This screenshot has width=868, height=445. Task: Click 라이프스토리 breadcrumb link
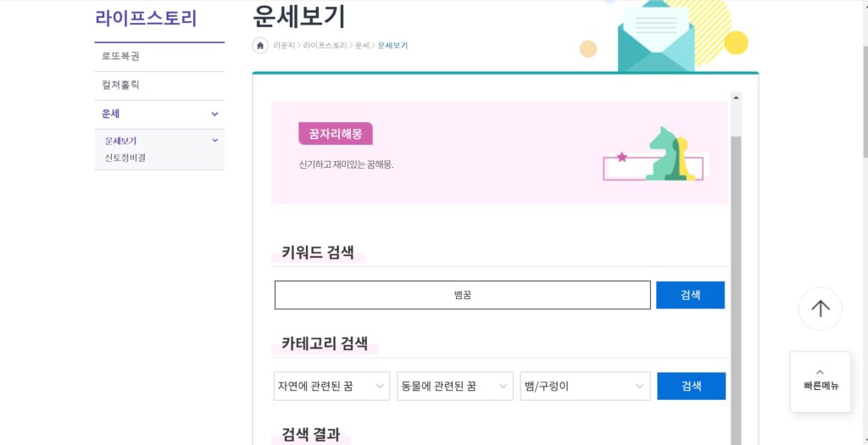tap(325, 46)
